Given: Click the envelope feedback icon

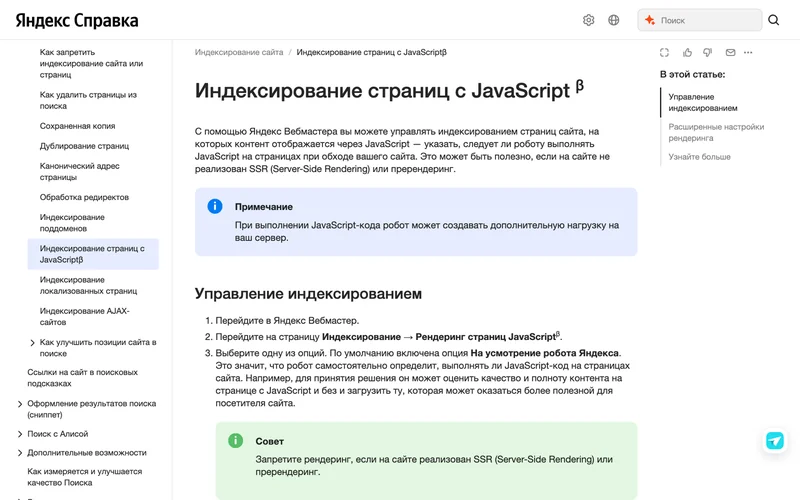Looking at the screenshot, I should [730, 52].
